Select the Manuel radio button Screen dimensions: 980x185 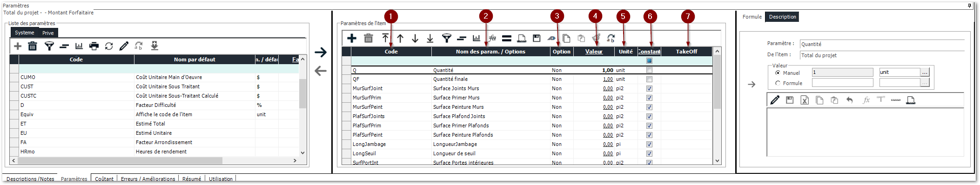[x=778, y=73]
